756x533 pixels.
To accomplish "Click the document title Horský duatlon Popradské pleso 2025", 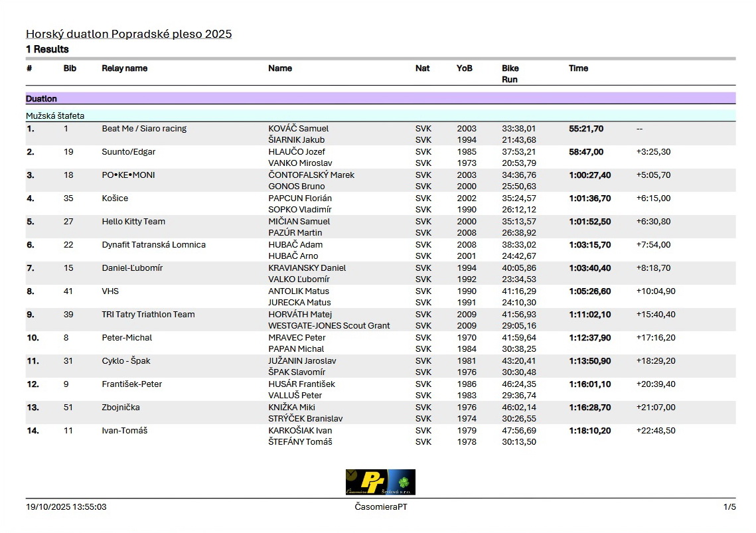I will (x=129, y=34).
